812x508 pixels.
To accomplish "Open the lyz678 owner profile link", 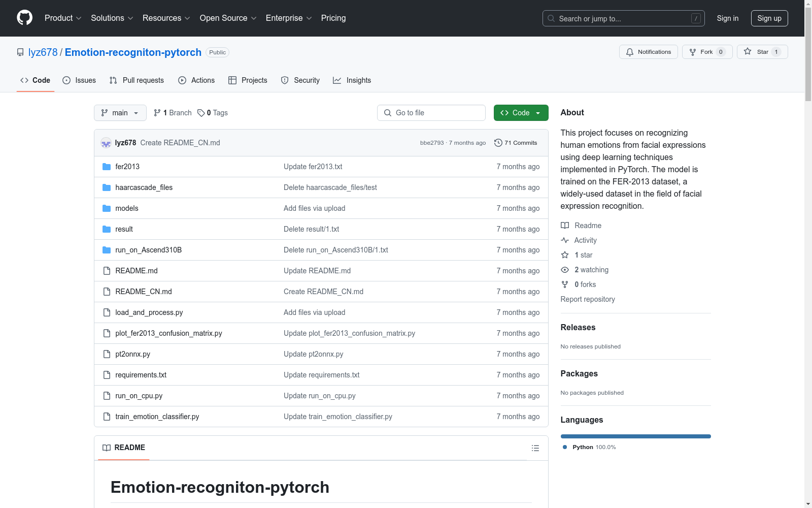I will [x=43, y=52].
